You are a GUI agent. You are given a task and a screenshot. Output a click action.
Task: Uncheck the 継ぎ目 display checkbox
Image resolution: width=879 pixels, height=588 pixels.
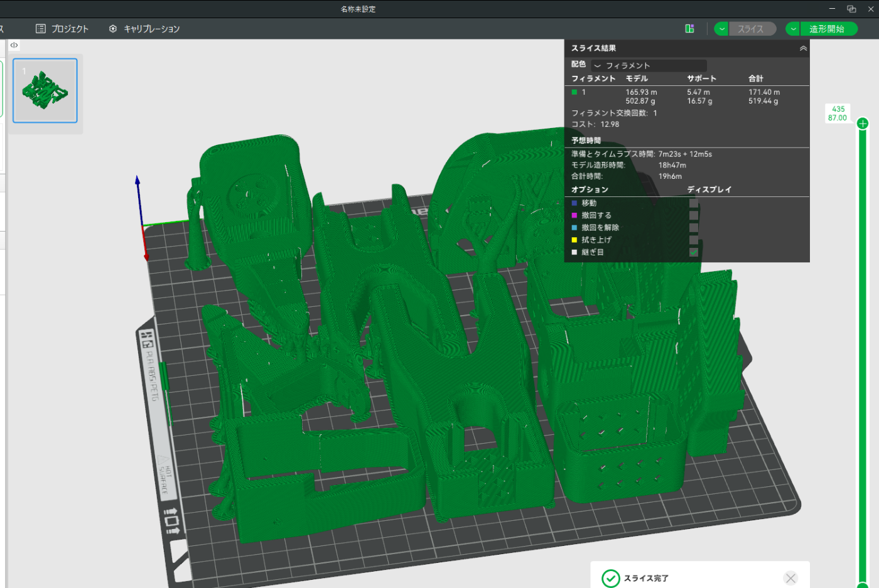click(x=694, y=252)
